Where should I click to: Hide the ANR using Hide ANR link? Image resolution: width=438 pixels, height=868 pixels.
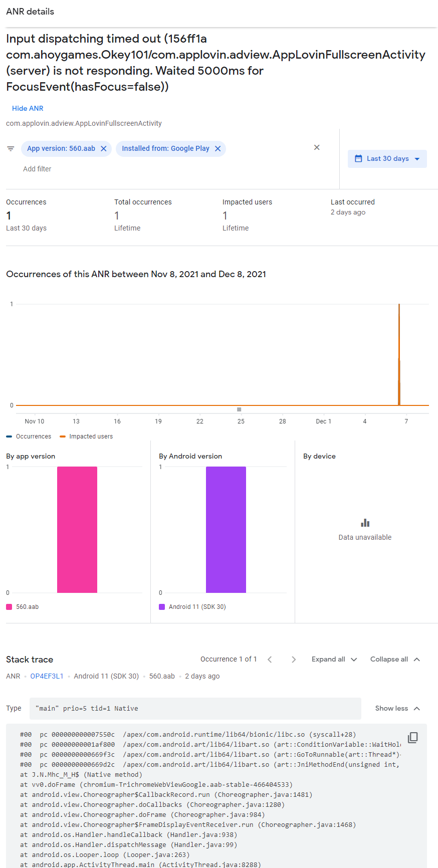pos(28,108)
